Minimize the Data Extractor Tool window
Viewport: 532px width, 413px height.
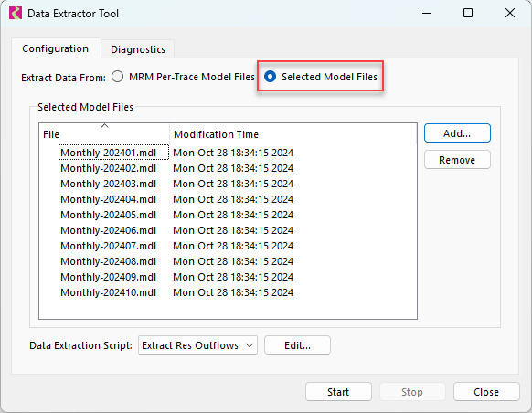pos(427,13)
